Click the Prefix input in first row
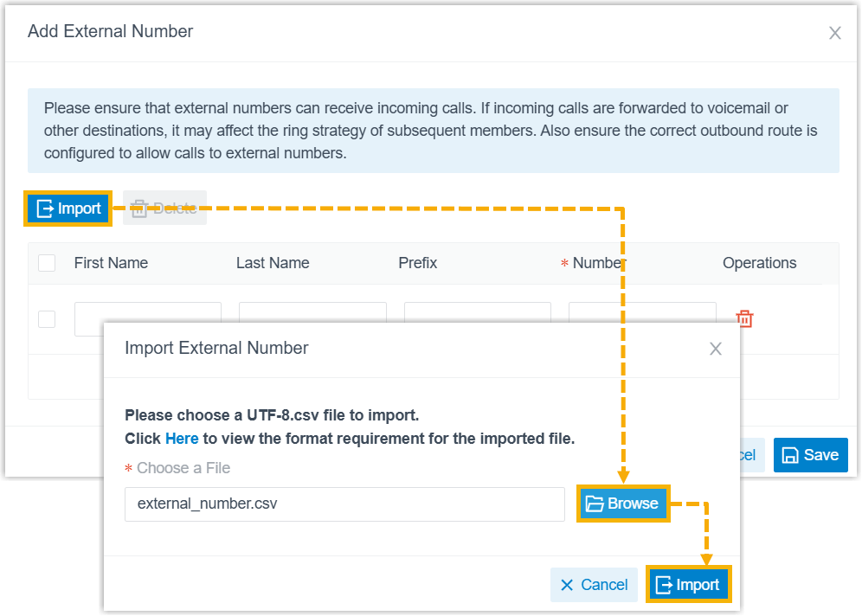Screen dimensions: 862x616 click(x=477, y=312)
